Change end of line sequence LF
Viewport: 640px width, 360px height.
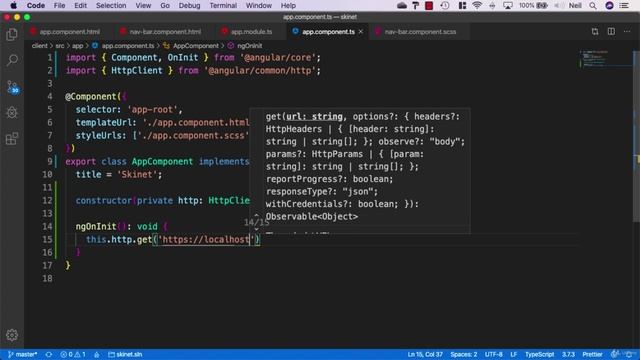[513, 354]
